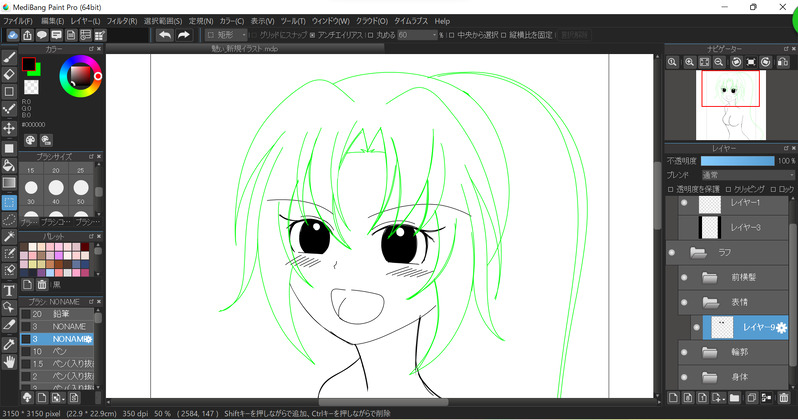Image resolution: width=798 pixels, height=420 pixels.
Task: Open the ブレンド mode dropdown
Action: pos(748,175)
